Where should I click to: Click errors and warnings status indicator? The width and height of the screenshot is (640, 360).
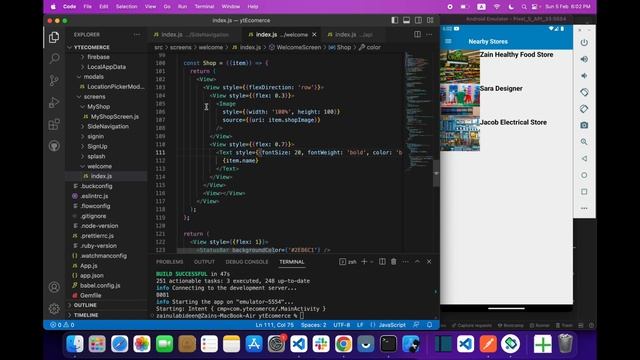click(62, 325)
